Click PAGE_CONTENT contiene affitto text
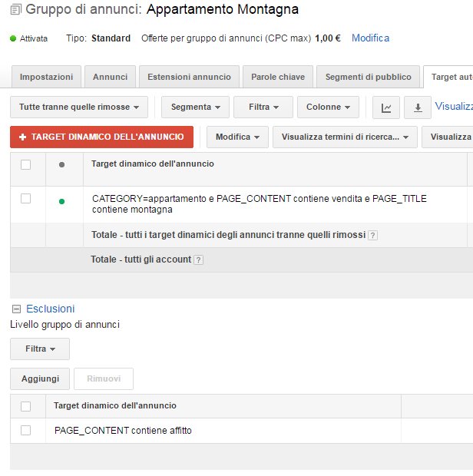This screenshot has width=473, height=476. 123,431
